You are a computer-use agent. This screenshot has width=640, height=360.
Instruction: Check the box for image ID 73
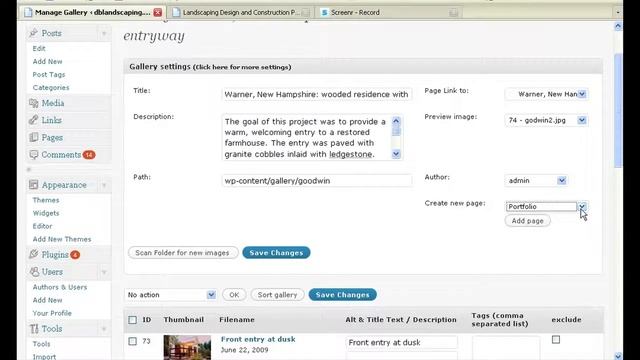132,341
